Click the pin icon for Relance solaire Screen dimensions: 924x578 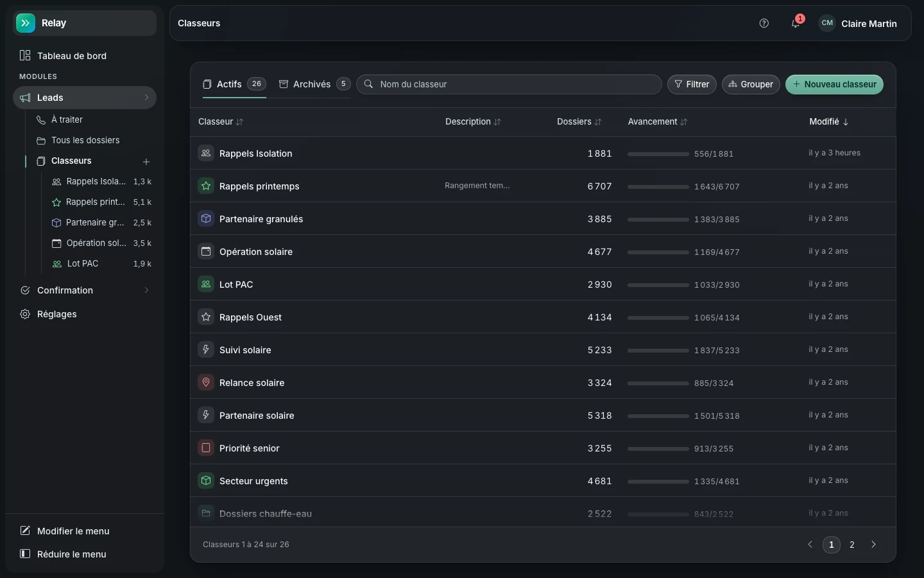(x=206, y=383)
